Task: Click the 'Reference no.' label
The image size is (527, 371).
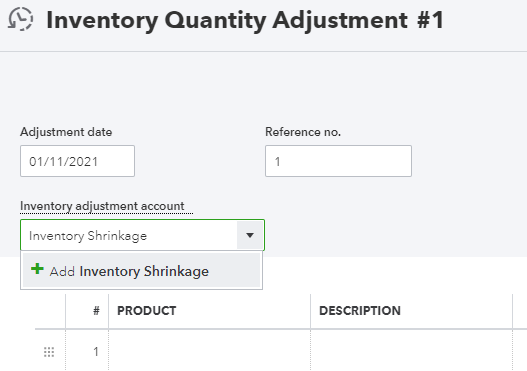Action: click(x=303, y=132)
